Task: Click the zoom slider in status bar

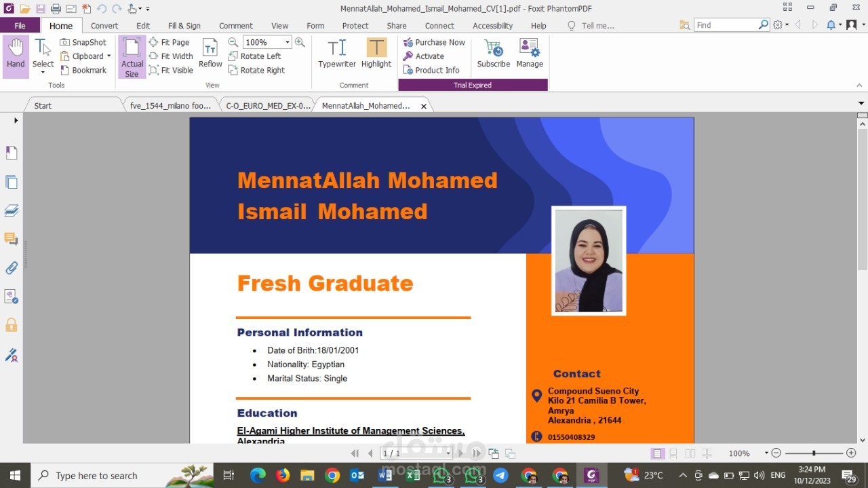Action: (814, 453)
